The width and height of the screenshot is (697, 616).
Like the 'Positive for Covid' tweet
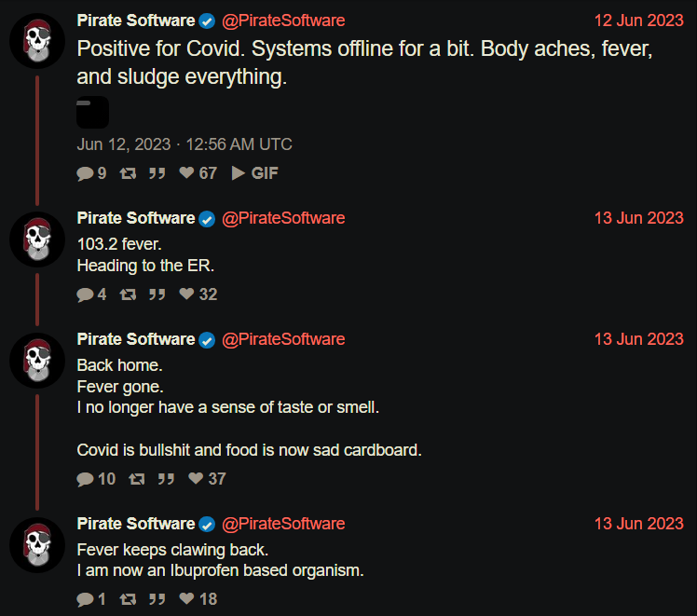(198, 173)
